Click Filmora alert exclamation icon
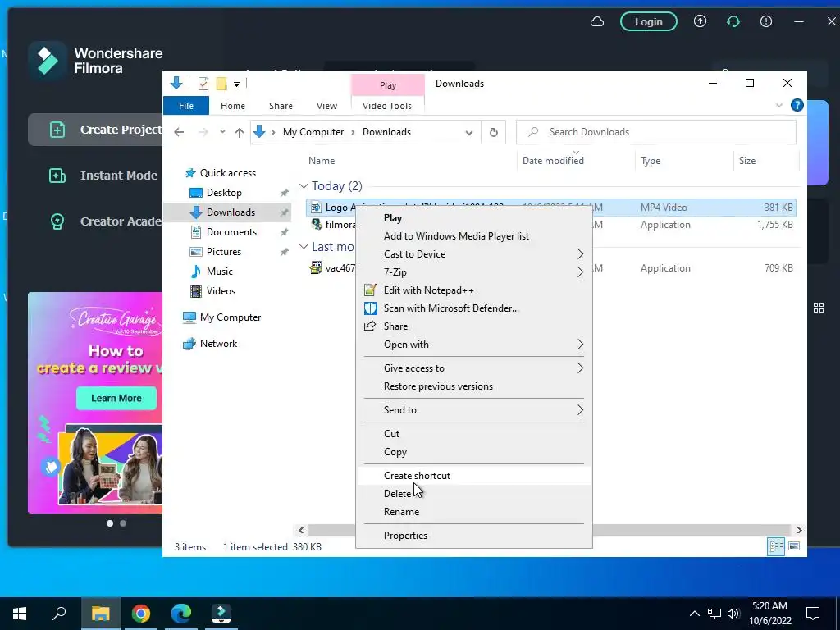This screenshot has width=840, height=630. [766, 21]
